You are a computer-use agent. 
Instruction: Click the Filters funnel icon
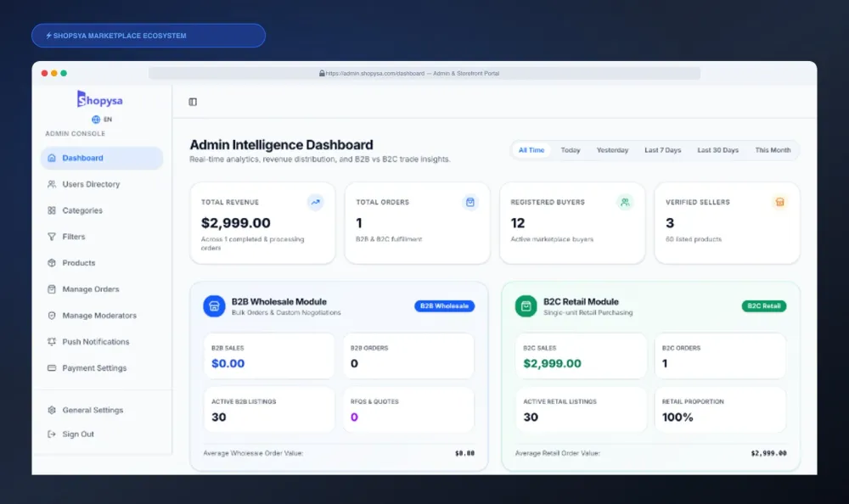(x=52, y=237)
